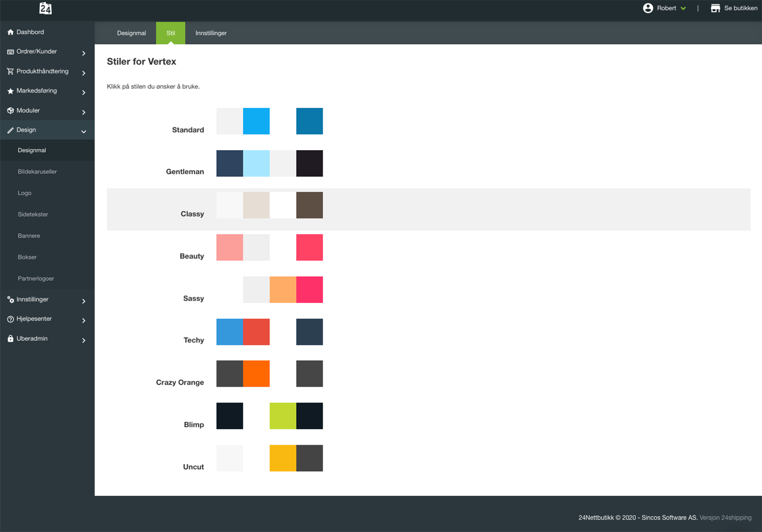Expand the Ordrer/Kunder menu chevron
Viewport: 762px width, 532px height.
pyautogui.click(x=84, y=53)
